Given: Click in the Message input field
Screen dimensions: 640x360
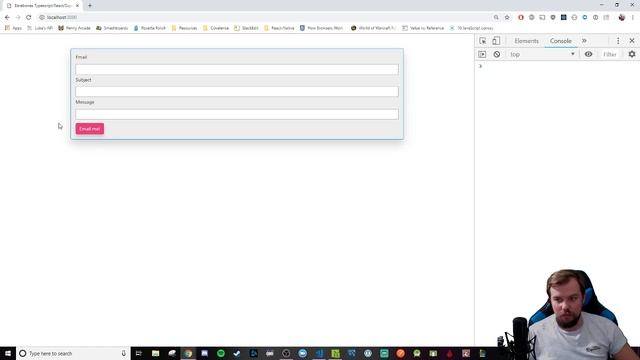Looking at the screenshot, I should [x=237, y=114].
